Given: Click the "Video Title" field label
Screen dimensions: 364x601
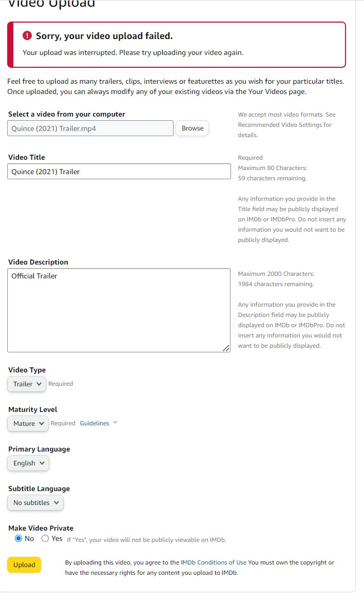Looking at the screenshot, I should tap(27, 157).
